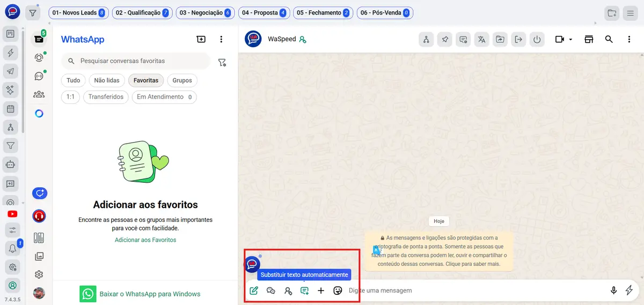Select the Tudo chat filter
The height and width of the screenshot is (305, 644).
74,80
